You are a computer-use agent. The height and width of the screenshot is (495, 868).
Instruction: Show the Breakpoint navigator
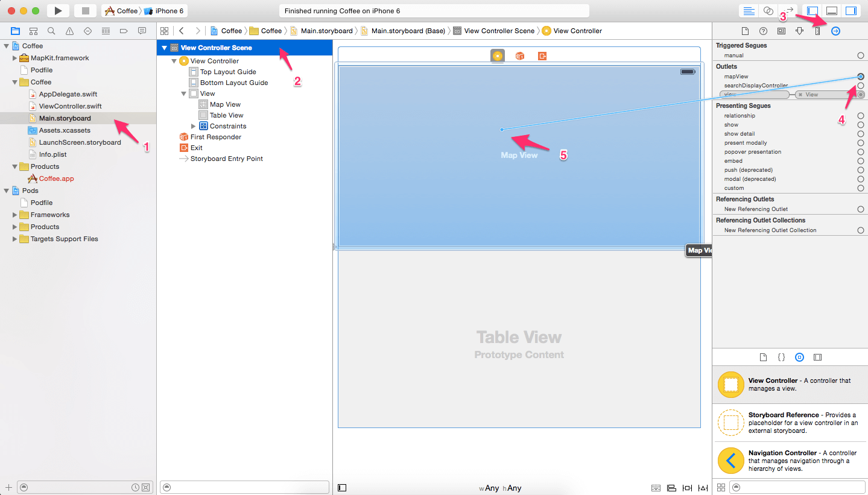pos(124,31)
